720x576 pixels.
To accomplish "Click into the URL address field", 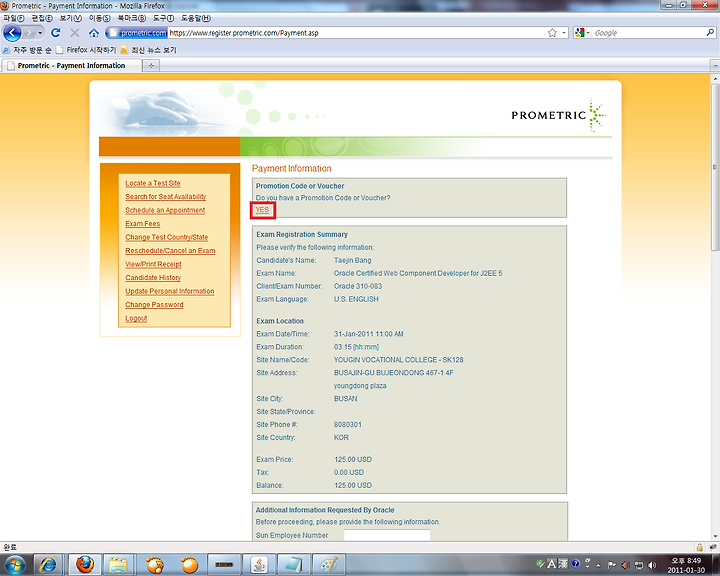I will [x=357, y=33].
